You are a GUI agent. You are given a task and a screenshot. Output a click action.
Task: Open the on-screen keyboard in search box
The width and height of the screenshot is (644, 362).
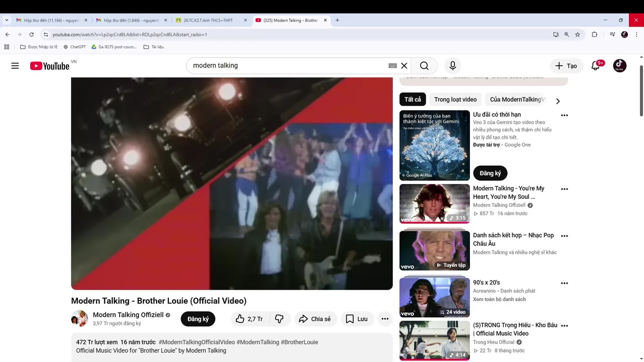coord(393,66)
